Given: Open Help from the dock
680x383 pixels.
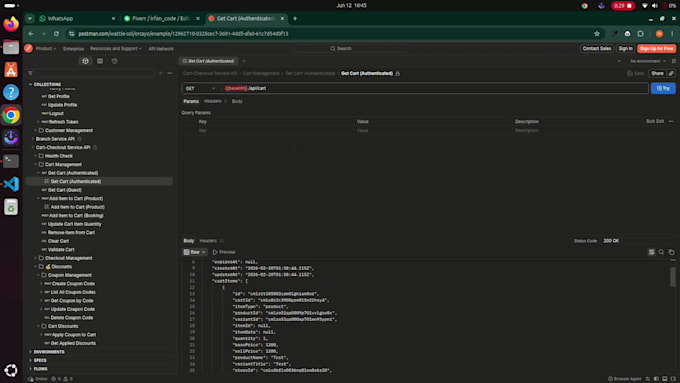Looking at the screenshot, I should click(11, 92).
